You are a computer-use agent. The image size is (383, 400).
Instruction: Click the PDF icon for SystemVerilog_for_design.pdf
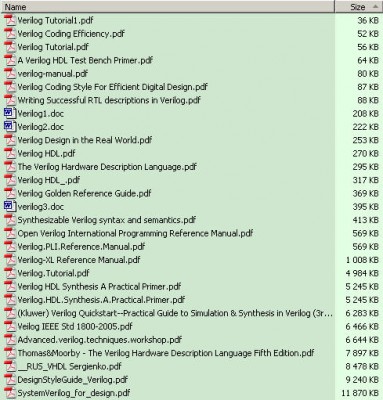(10, 393)
